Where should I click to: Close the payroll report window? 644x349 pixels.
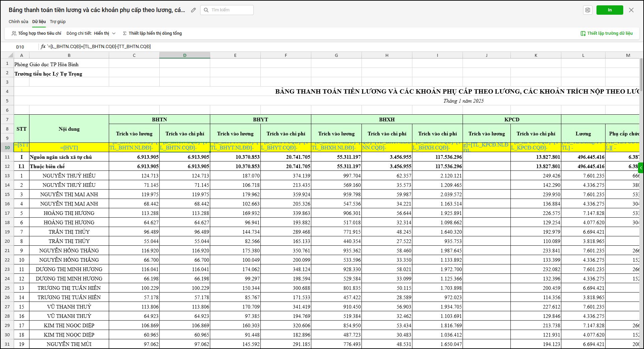(x=631, y=10)
